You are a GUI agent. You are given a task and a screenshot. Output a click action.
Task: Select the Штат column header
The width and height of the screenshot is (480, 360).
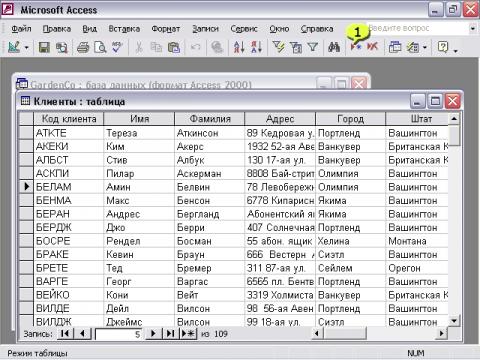[417, 119]
